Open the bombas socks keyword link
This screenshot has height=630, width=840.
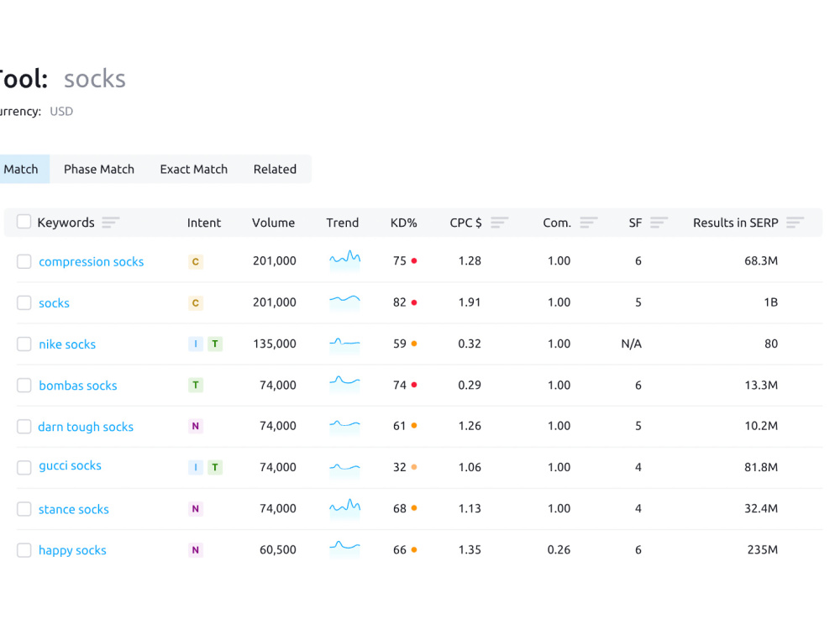pyautogui.click(x=77, y=386)
